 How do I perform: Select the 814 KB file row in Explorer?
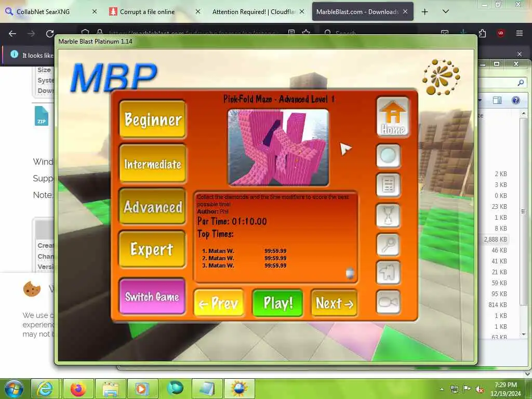[497, 304]
